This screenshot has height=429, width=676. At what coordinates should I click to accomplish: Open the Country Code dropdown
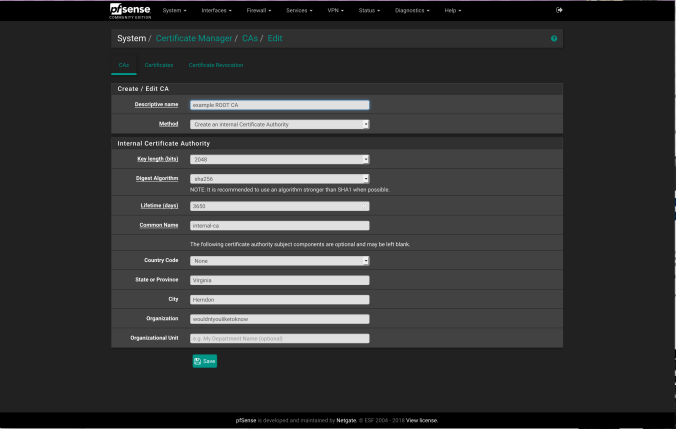[280, 261]
